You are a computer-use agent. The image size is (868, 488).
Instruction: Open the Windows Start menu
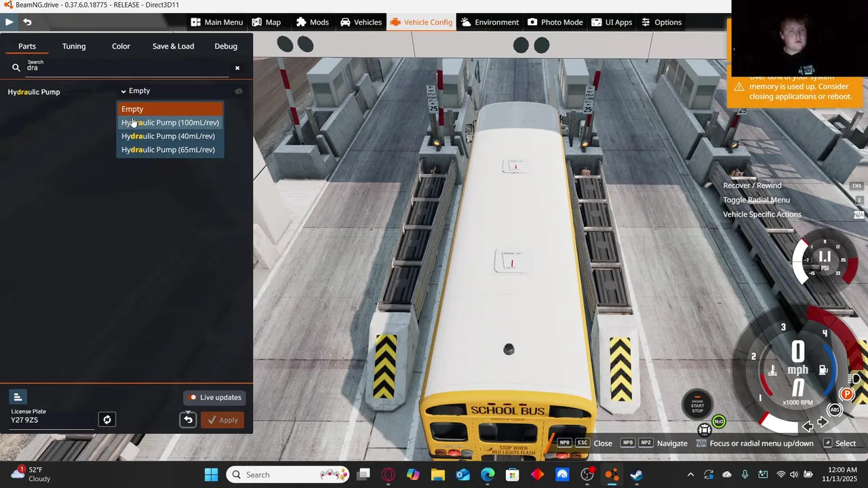[x=211, y=474]
